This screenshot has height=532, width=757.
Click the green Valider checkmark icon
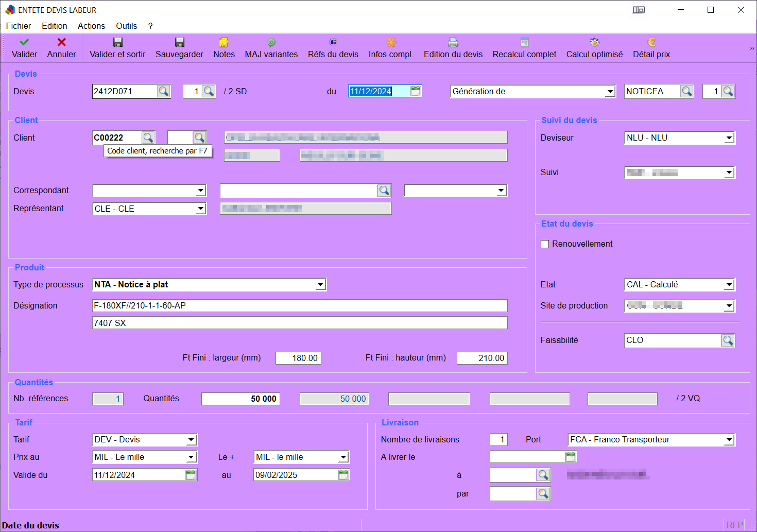(x=24, y=43)
